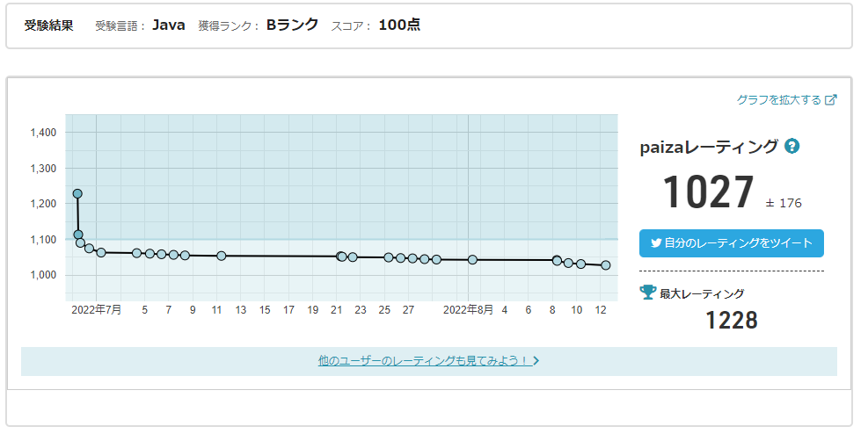Click the 1,400 y-axis label
Screen dimensions: 868x441
click(x=43, y=133)
